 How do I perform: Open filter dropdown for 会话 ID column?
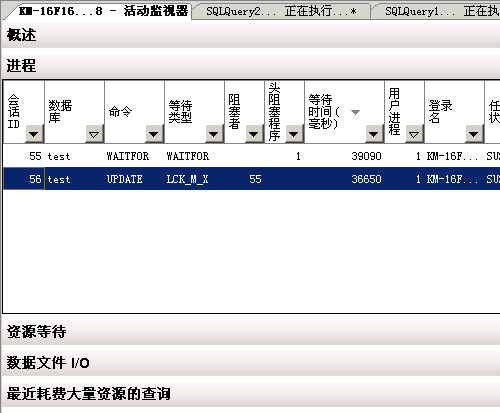tap(34, 134)
